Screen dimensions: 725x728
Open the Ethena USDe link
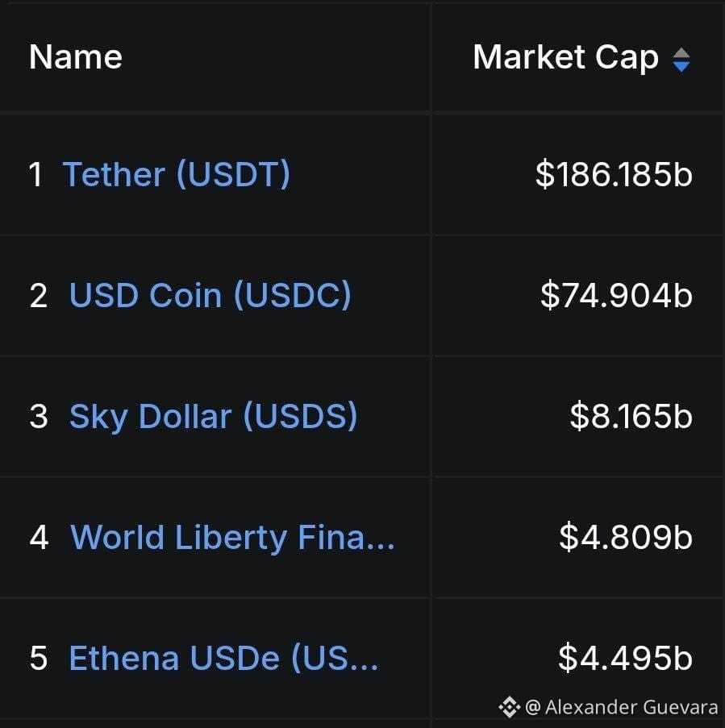click(223, 659)
